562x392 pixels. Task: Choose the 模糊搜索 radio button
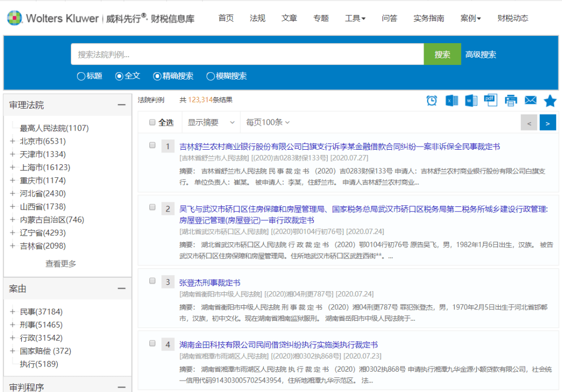pyautogui.click(x=211, y=76)
